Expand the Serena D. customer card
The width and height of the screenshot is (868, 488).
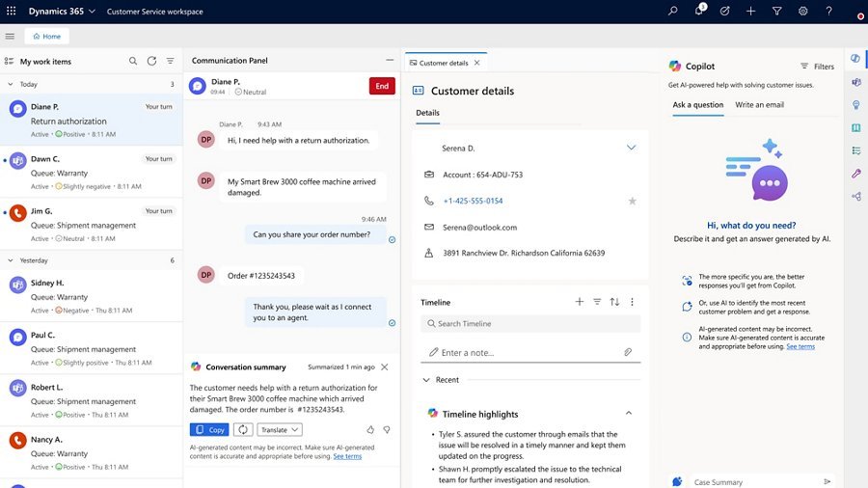click(x=631, y=148)
